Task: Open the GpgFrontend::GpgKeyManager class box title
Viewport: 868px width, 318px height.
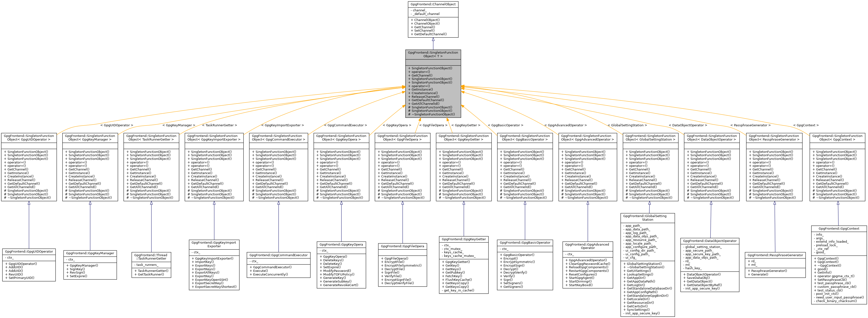Action: click(x=90, y=253)
